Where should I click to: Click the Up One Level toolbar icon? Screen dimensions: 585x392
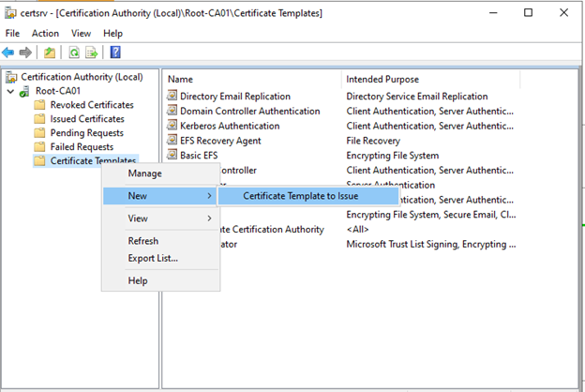pyautogui.click(x=49, y=53)
